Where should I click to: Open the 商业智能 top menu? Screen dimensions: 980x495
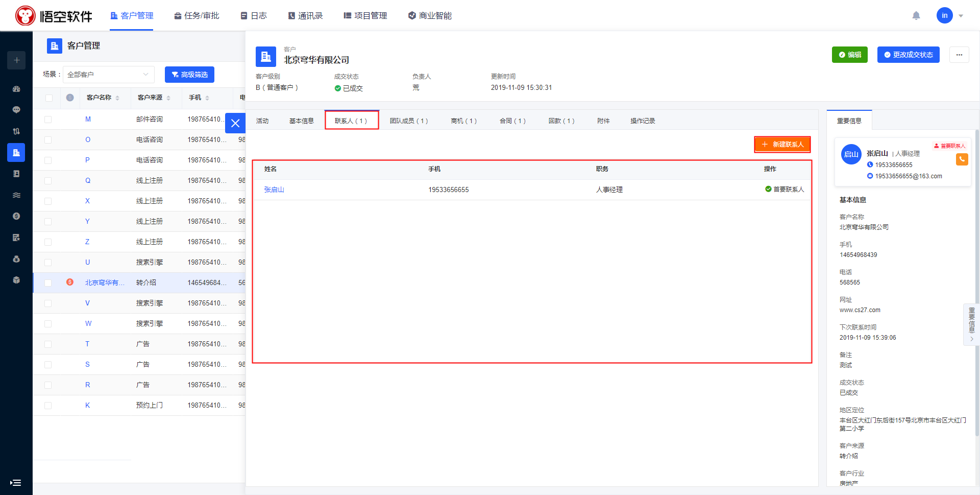(x=430, y=16)
